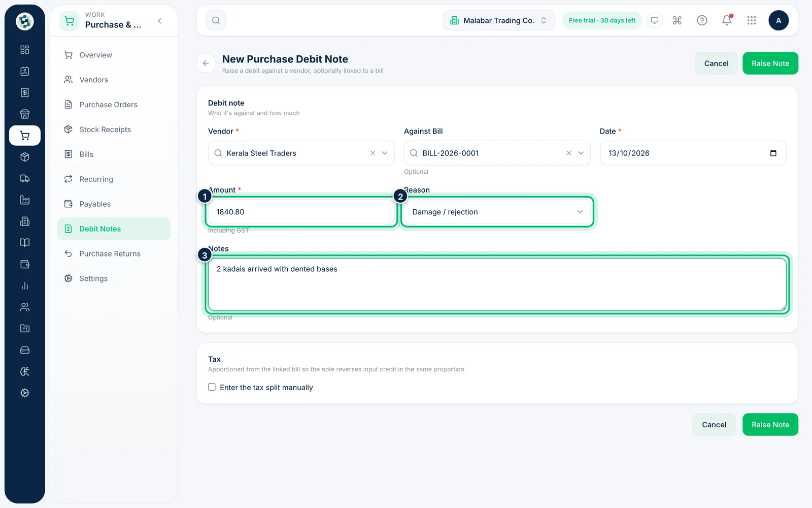Open the help question mark icon
Image resolution: width=812 pixels, height=508 pixels.
click(702, 20)
